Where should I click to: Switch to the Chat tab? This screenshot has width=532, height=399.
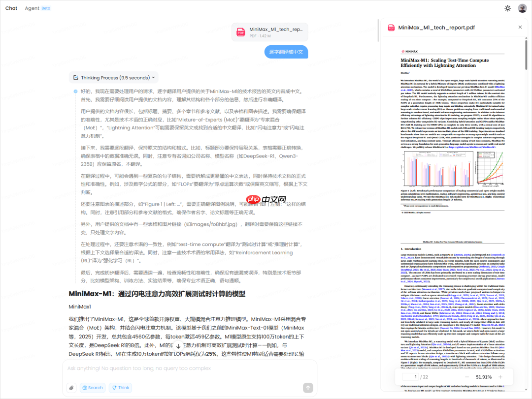pos(11,8)
